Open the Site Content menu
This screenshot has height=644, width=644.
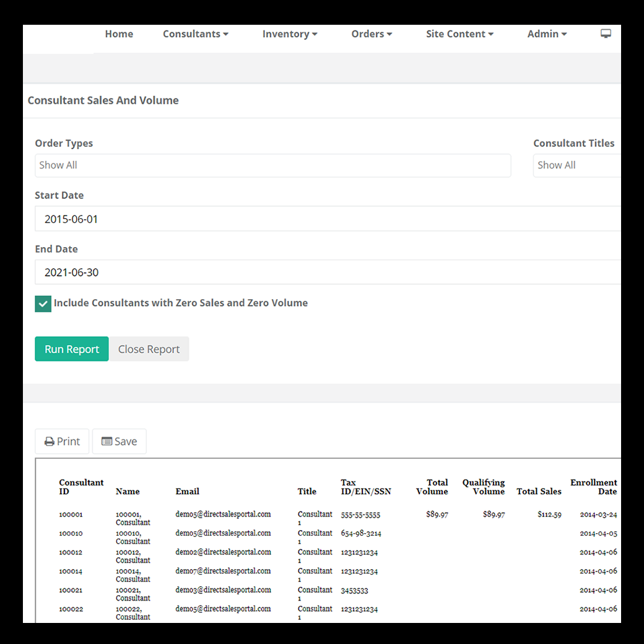coord(460,34)
